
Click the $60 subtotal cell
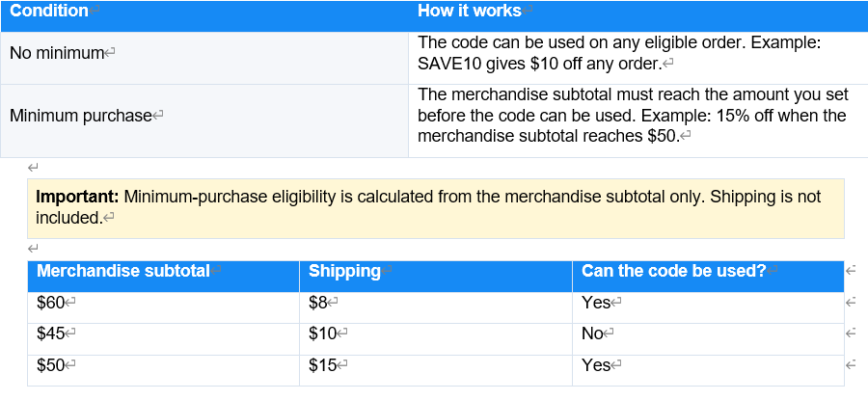coord(163,307)
